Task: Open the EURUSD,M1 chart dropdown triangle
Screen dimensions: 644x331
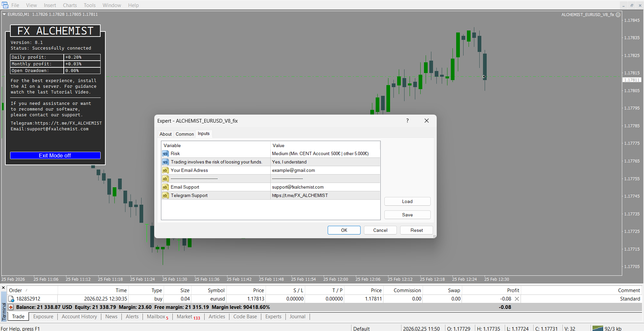Action: pyautogui.click(x=4, y=14)
